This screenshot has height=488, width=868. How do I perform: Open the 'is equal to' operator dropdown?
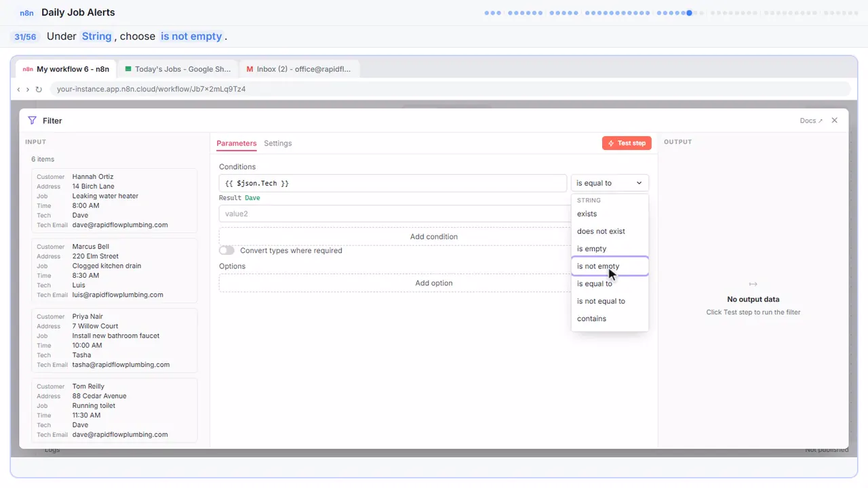point(610,183)
